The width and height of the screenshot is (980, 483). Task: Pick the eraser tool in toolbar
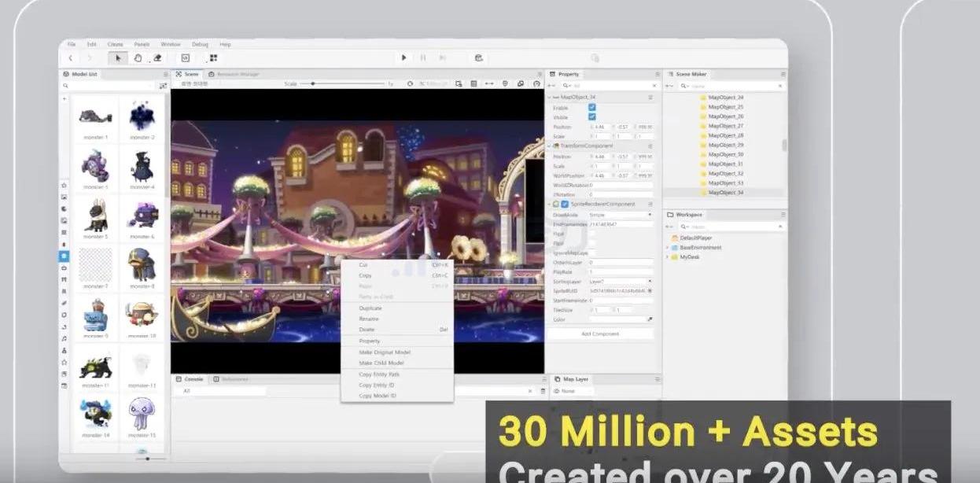[x=157, y=57]
